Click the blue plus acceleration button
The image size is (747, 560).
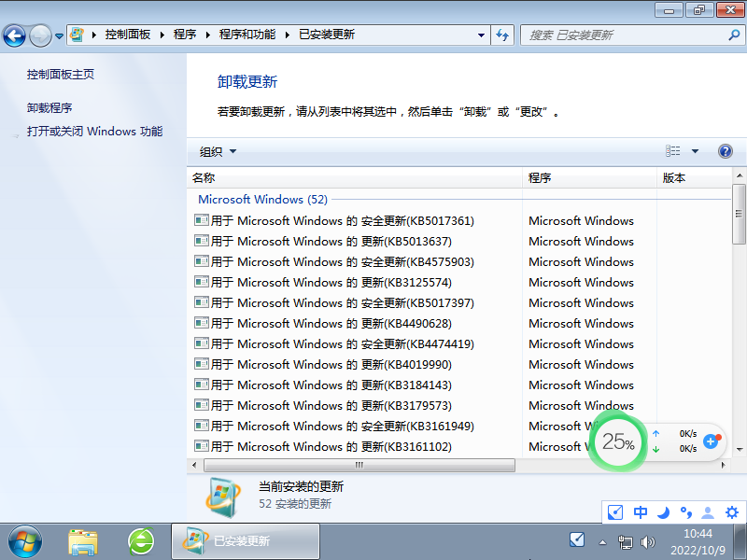pos(712,442)
